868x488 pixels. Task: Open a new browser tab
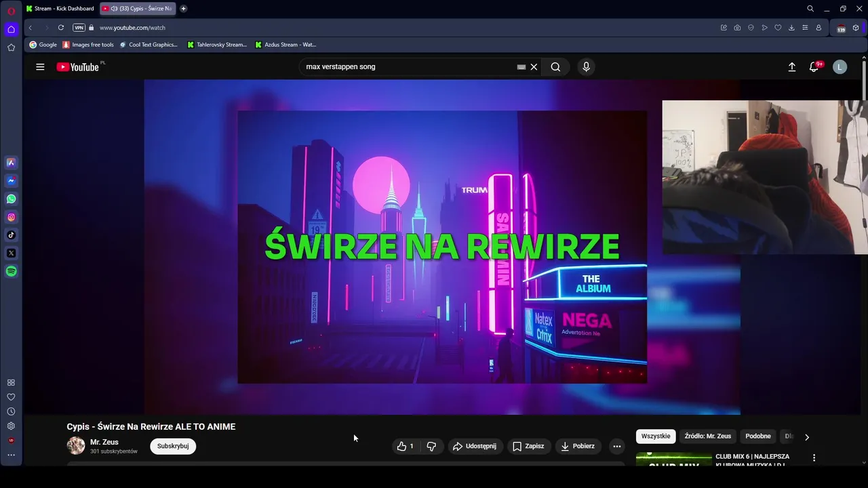tap(183, 9)
